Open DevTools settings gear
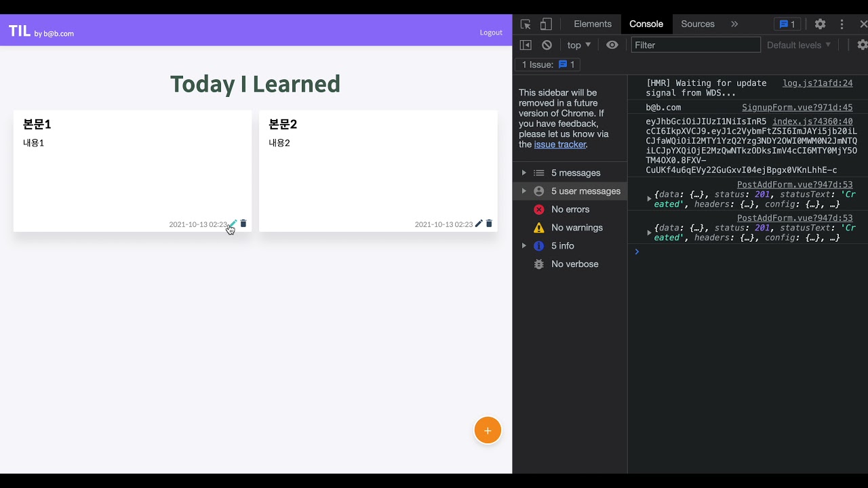 [x=820, y=24]
